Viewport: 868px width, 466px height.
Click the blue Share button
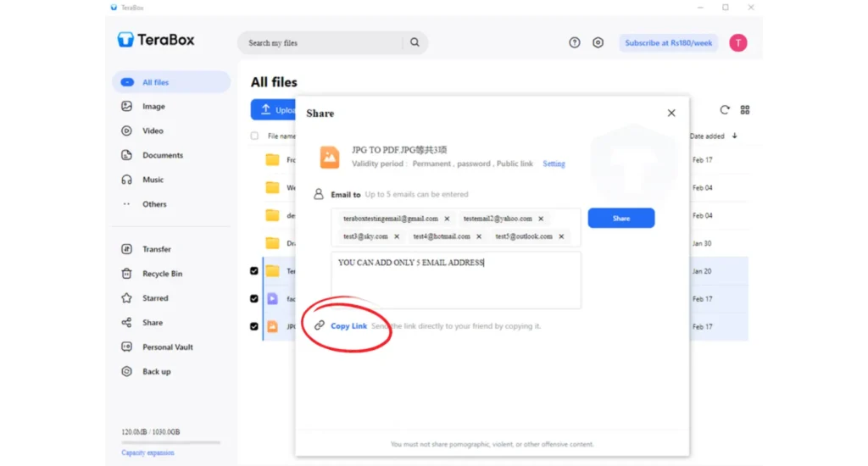(621, 218)
